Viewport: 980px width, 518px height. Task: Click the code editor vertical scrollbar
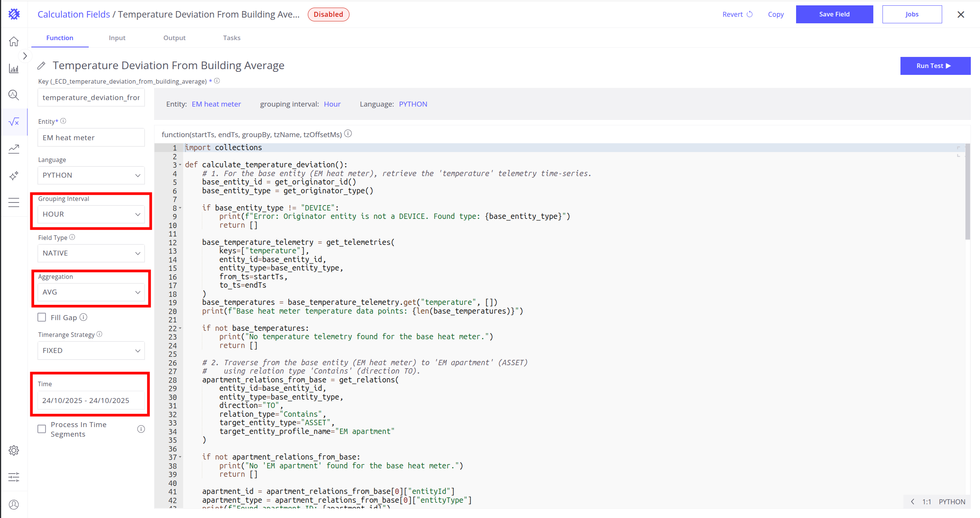[x=967, y=192]
